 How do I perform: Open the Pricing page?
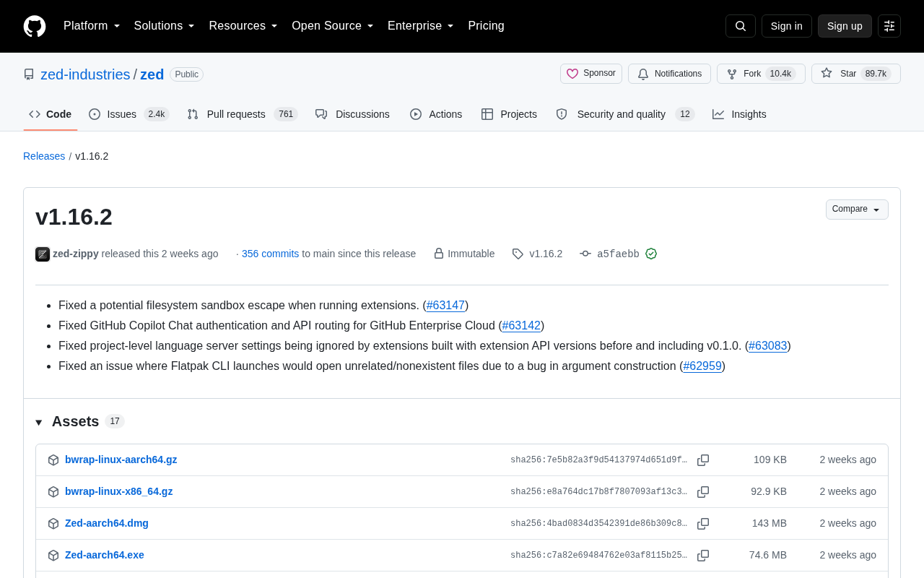486,26
